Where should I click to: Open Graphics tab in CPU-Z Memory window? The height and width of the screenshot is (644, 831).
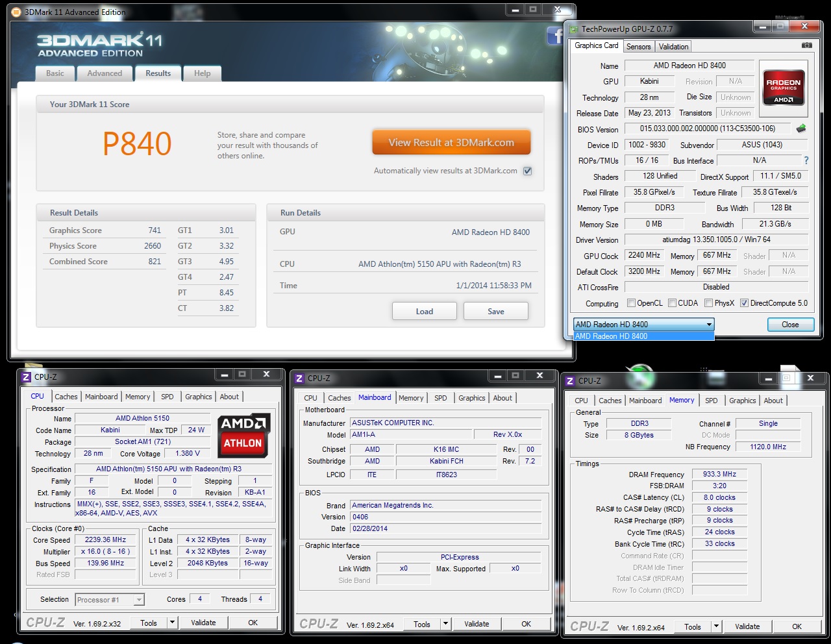pyautogui.click(x=742, y=401)
